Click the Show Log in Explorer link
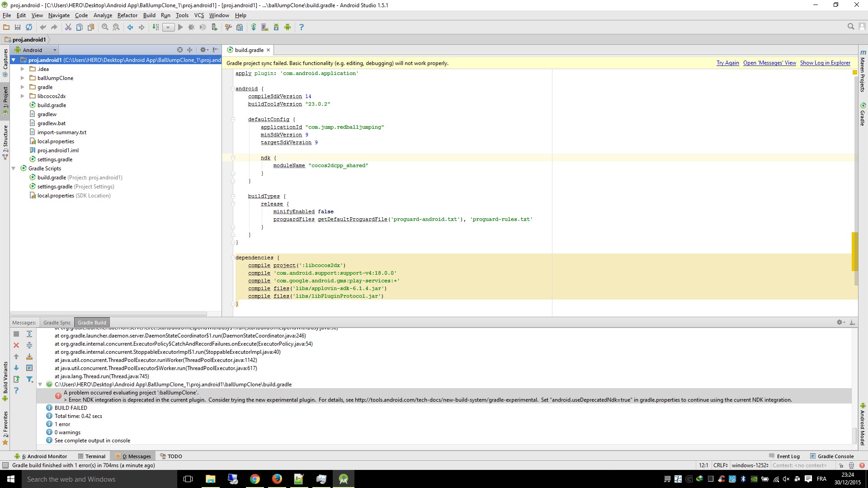 coord(825,63)
